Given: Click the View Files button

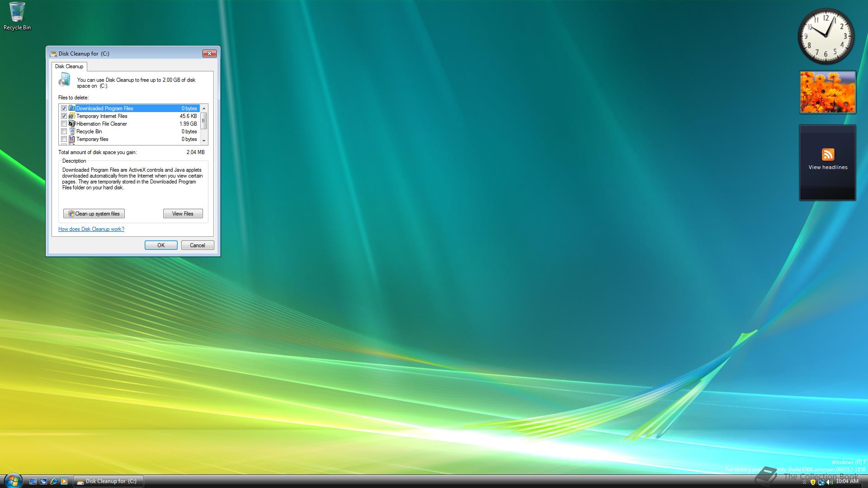Looking at the screenshot, I should click(x=183, y=214).
